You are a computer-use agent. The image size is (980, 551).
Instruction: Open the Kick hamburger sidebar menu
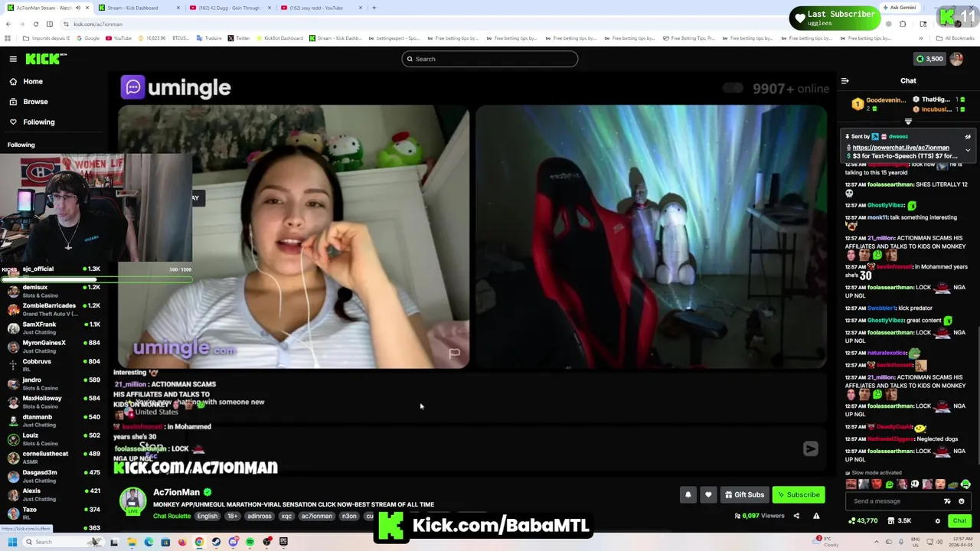click(x=13, y=59)
